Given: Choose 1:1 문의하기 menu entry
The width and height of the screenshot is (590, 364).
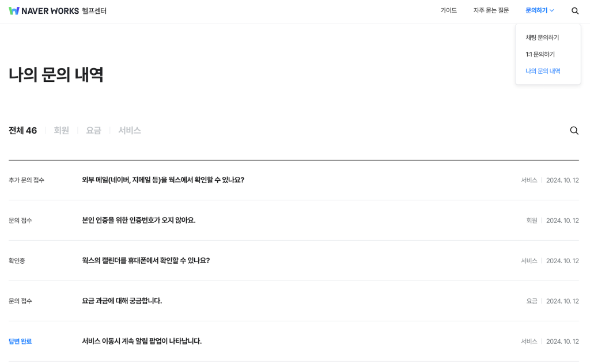Looking at the screenshot, I should (x=540, y=55).
